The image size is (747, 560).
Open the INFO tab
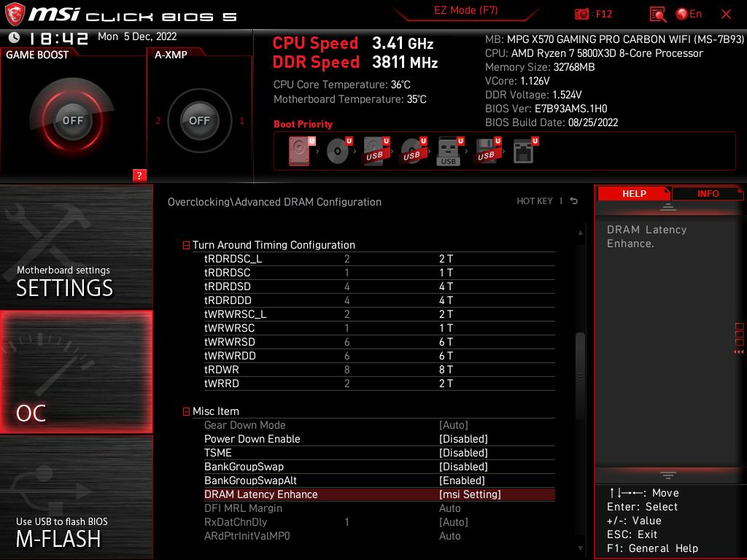coord(708,193)
